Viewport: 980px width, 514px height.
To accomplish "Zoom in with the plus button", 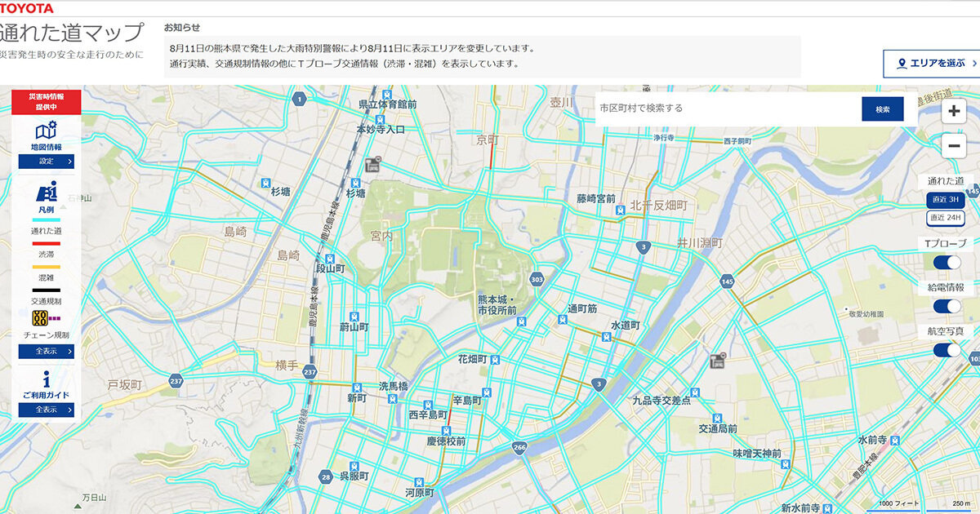I will point(953,112).
